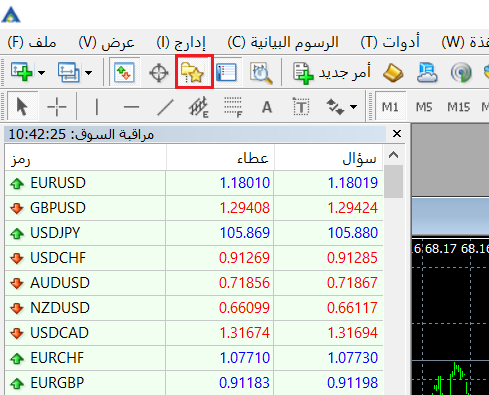Image resolution: width=489 pixels, height=395 pixels.
Task: Click the green up arrow beside EURUSD
Action: 17,183
